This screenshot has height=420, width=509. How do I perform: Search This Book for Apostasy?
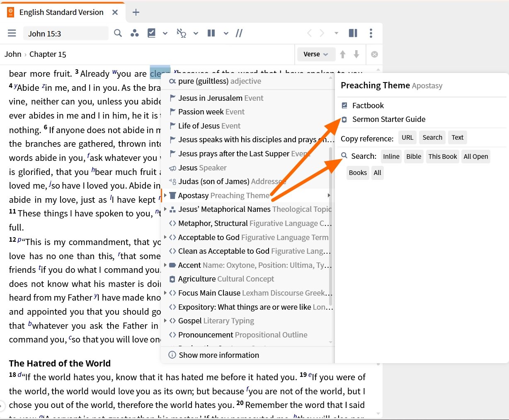click(443, 156)
